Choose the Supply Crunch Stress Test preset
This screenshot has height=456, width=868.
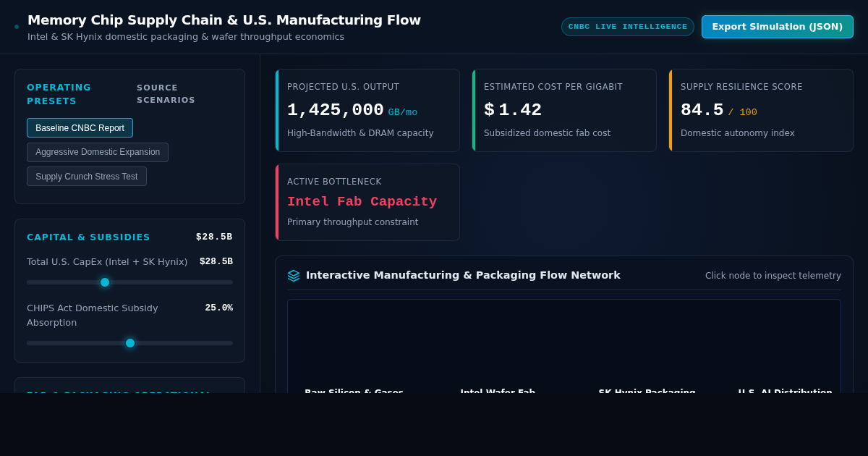[87, 177]
